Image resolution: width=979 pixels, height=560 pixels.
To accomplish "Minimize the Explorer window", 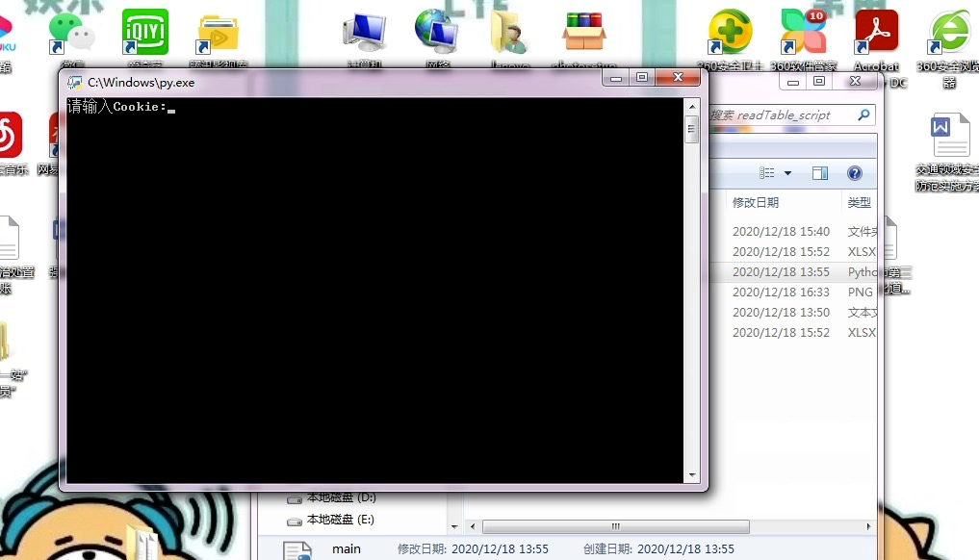I will (793, 82).
